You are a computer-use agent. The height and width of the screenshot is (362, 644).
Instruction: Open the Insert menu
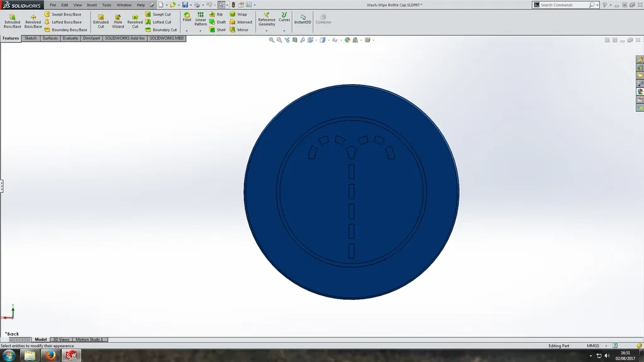(x=92, y=5)
